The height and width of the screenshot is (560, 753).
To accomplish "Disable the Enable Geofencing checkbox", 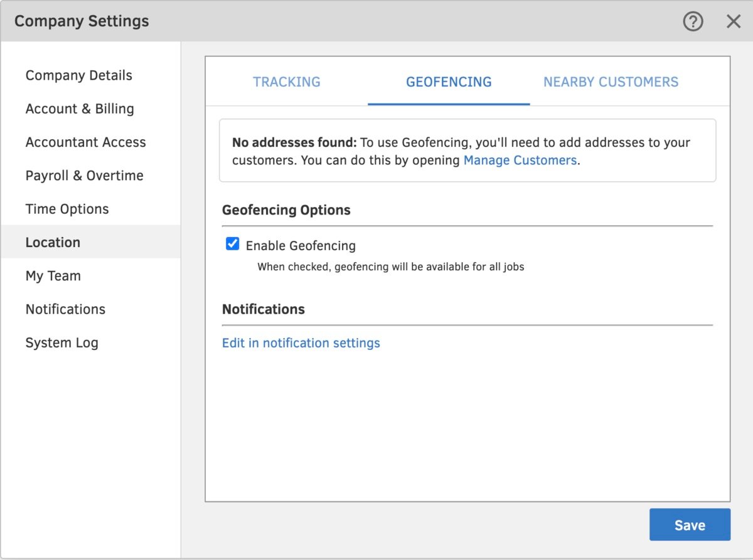I will click(232, 243).
